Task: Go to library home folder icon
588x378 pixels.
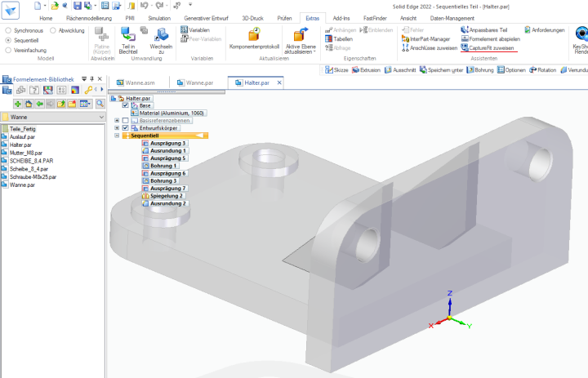Action: (x=29, y=104)
